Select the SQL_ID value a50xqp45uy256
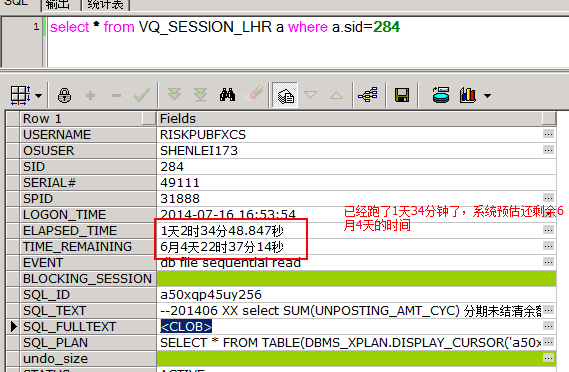569x372 pixels. tap(211, 295)
